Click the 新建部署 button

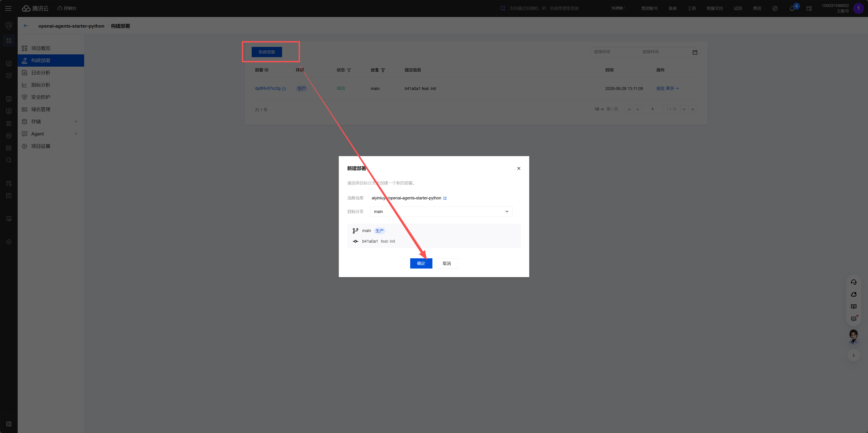(266, 52)
